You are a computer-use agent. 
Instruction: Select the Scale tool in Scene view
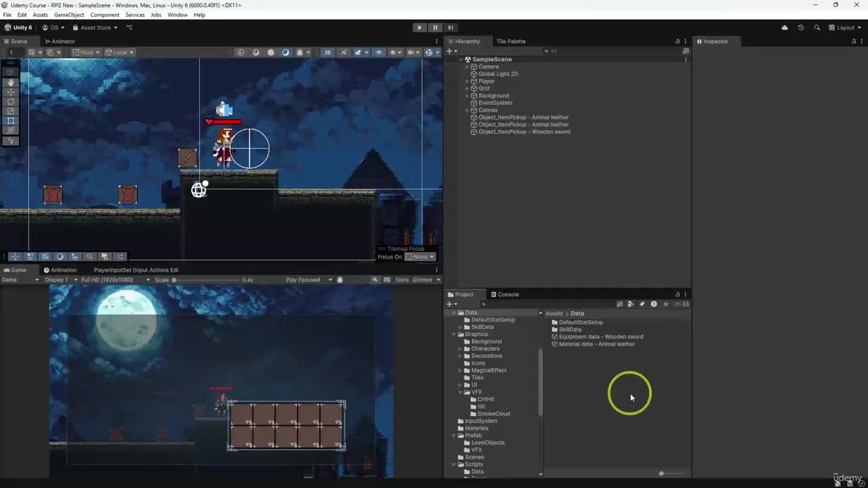click(x=11, y=111)
